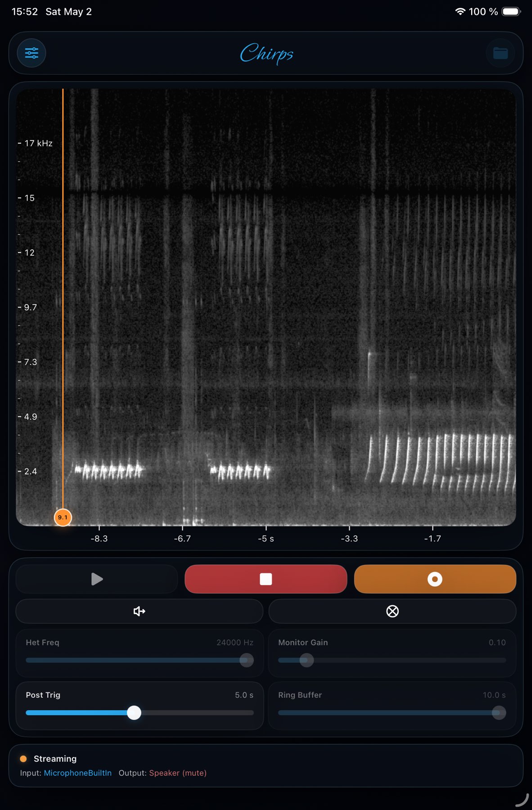Click the Post Trig slider thumb
Image resolution: width=532 pixels, height=810 pixels.
click(134, 713)
